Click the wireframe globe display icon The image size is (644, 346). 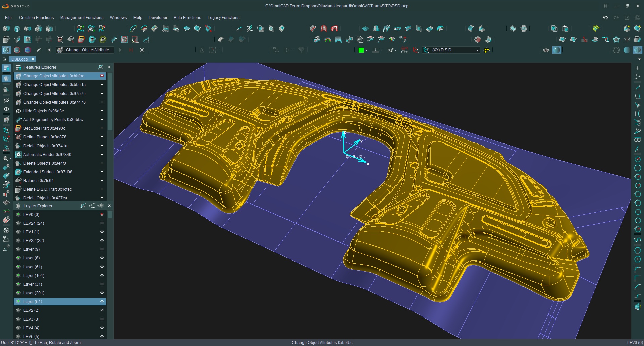(x=616, y=50)
